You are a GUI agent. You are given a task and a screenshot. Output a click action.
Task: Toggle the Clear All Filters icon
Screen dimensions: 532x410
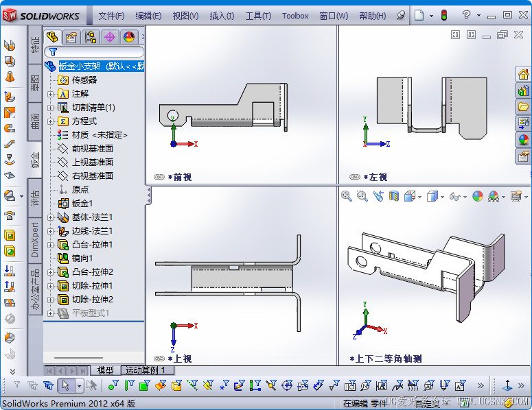point(32,385)
